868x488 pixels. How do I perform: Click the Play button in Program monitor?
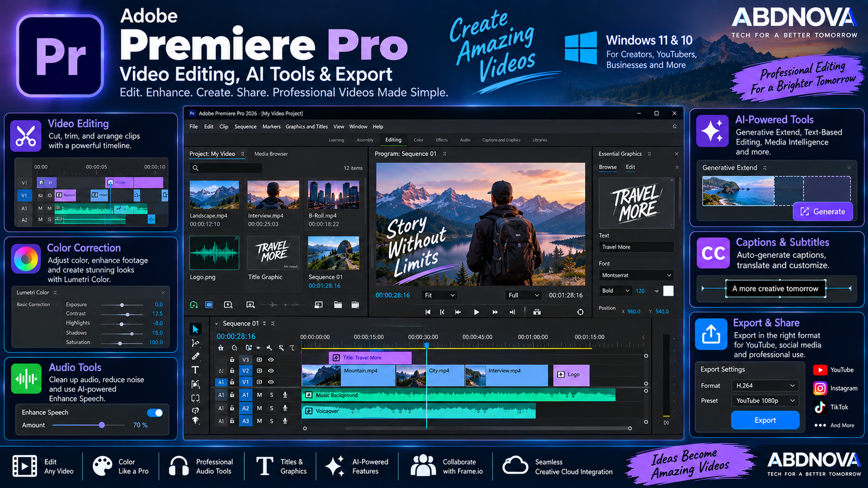click(x=476, y=312)
